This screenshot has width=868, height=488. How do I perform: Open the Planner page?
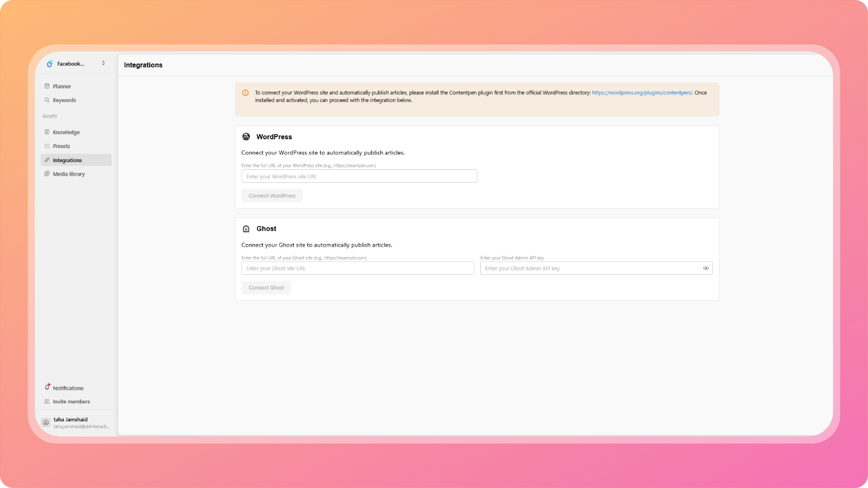coord(76,86)
